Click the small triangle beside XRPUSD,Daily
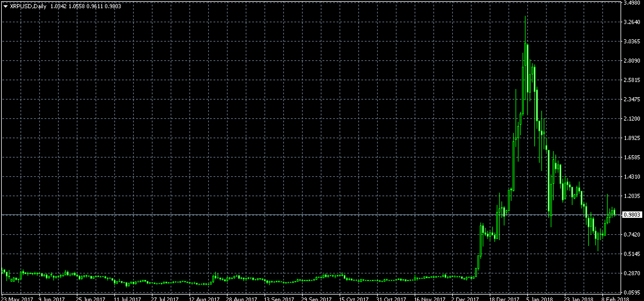This screenshot has width=644, height=301. coord(6,6)
